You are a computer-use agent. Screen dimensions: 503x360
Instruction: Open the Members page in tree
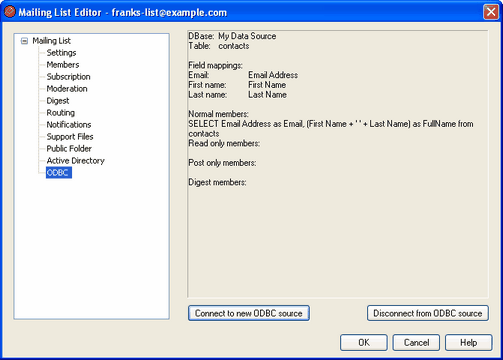coord(63,65)
